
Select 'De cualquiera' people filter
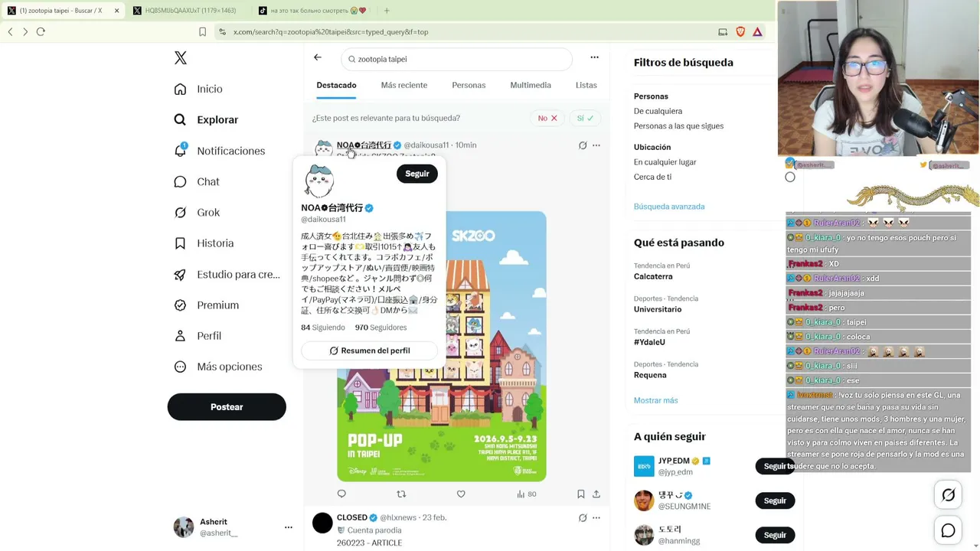pyautogui.click(x=658, y=111)
